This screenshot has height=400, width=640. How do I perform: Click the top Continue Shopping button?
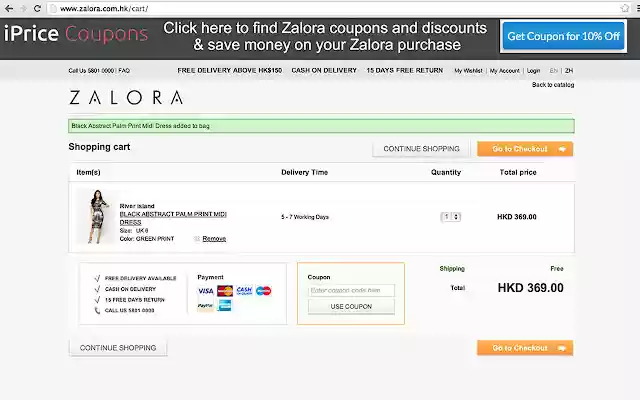[x=421, y=149]
